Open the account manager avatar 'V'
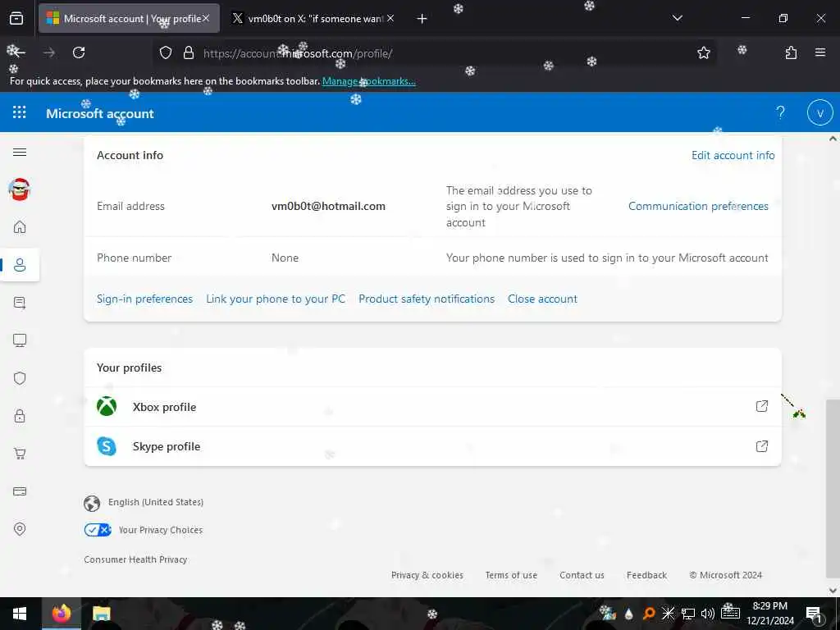This screenshot has height=630, width=840. [x=819, y=112]
